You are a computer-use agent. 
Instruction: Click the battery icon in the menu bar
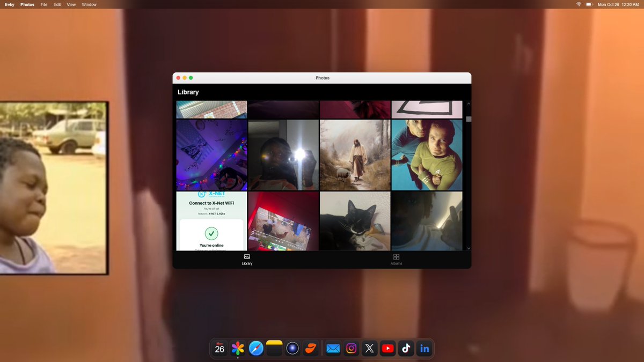(589, 4)
